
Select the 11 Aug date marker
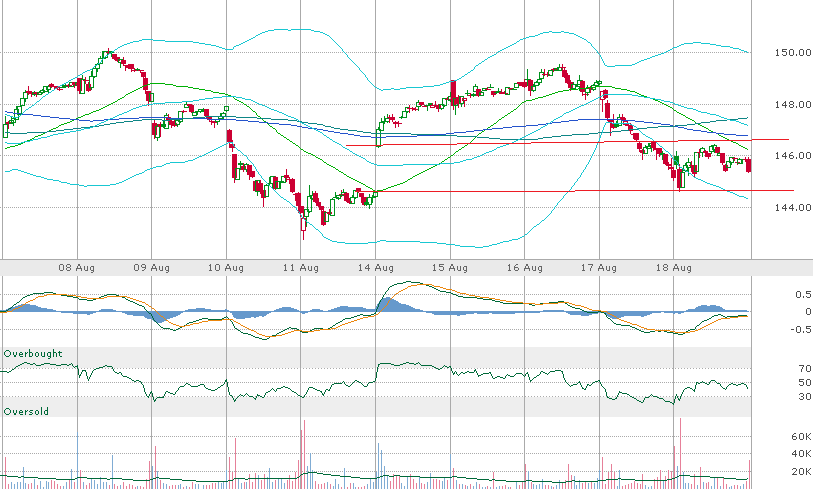pos(301,268)
